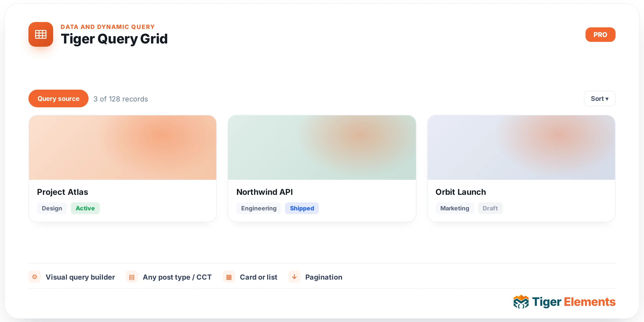Click the Project Atlas title

point(63,192)
